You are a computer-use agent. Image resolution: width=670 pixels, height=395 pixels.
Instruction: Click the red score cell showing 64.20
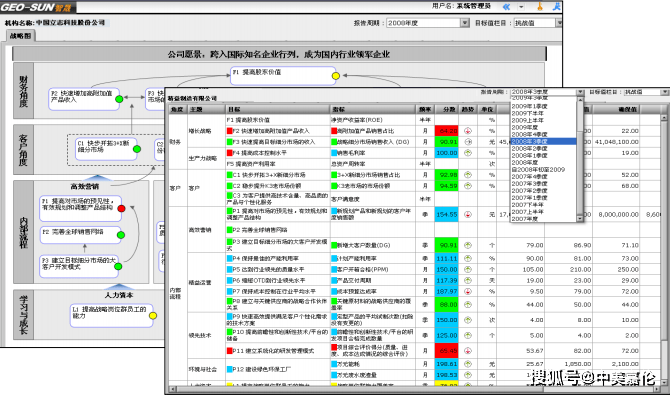pos(447,131)
